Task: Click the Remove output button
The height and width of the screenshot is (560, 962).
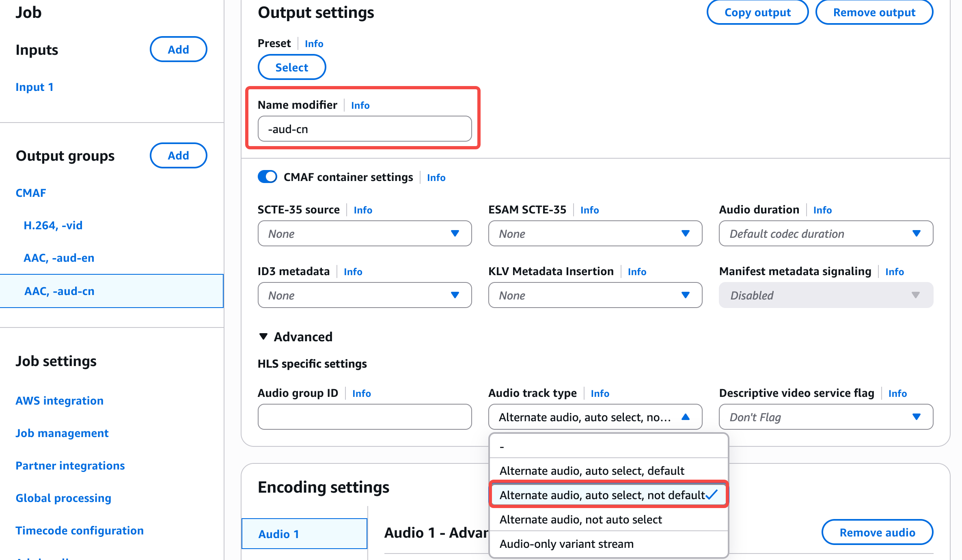Action: click(x=874, y=12)
